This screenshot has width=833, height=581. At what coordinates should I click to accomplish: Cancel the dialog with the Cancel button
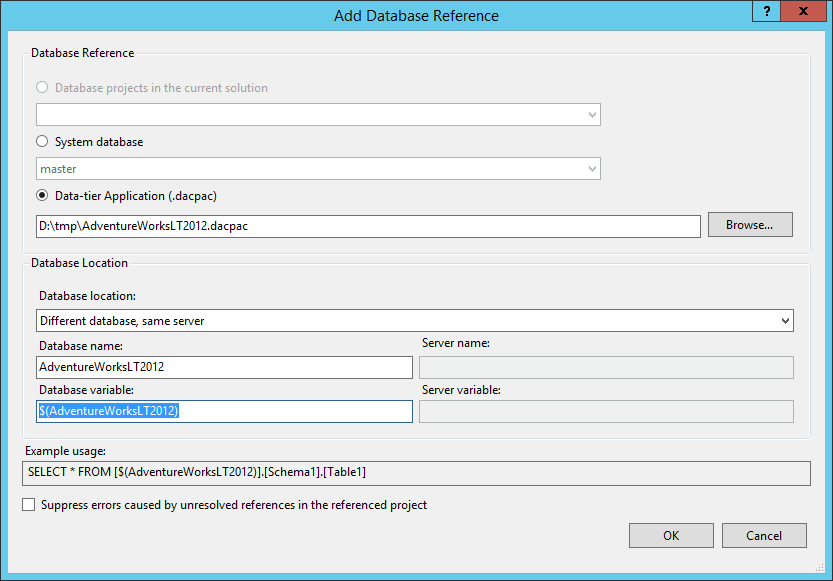(764, 535)
